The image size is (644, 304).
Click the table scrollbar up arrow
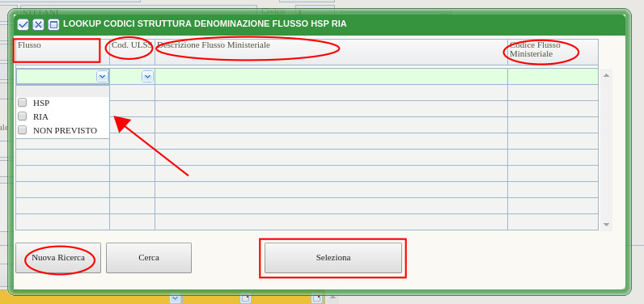point(606,75)
